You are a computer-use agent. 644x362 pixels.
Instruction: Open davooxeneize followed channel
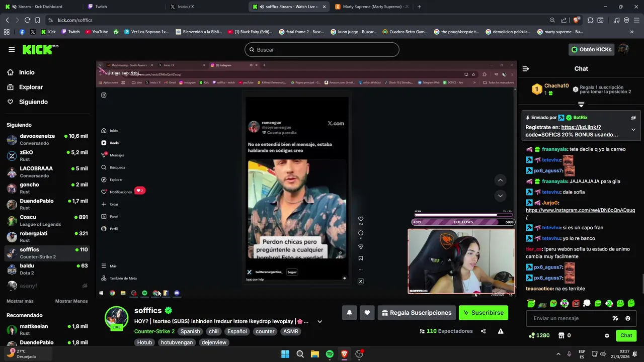pos(47,139)
